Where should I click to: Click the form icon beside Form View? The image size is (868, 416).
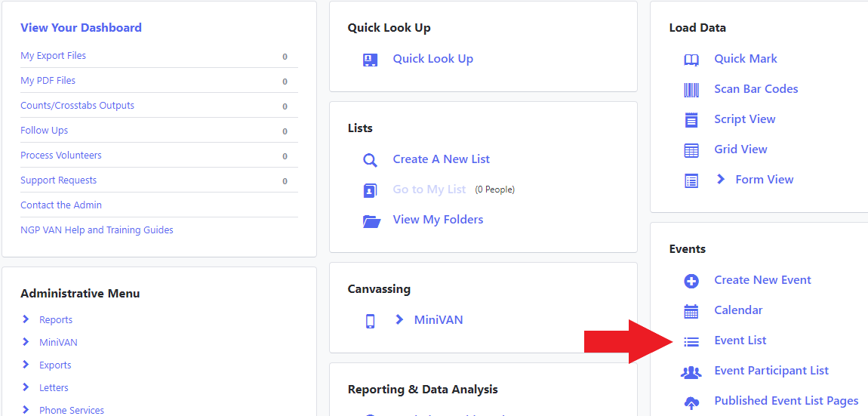691,180
